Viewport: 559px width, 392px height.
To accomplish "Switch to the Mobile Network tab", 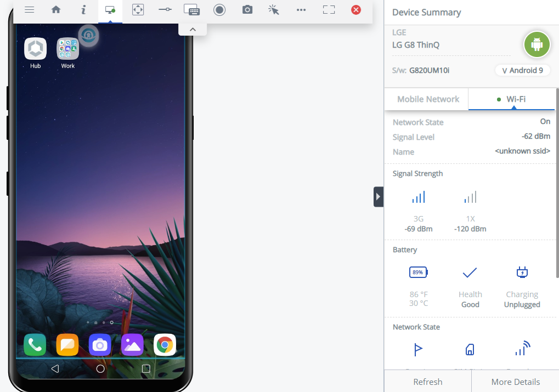I will click(x=428, y=99).
